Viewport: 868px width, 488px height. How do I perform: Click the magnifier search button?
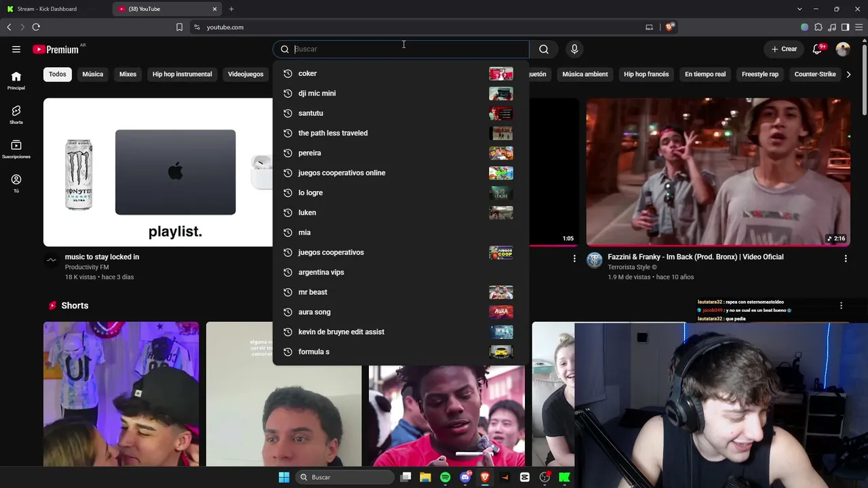[x=544, y=49]
